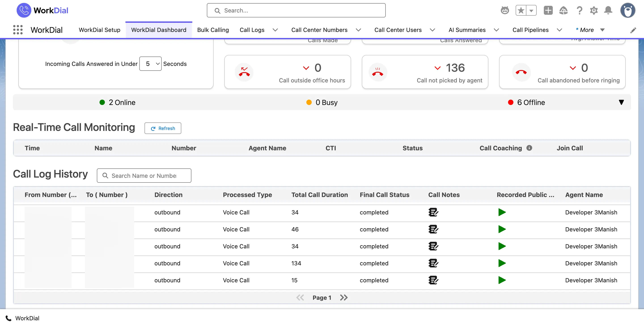Open the App Launcher grid icon
Screen dimensions: 644x327
(18, 30)
